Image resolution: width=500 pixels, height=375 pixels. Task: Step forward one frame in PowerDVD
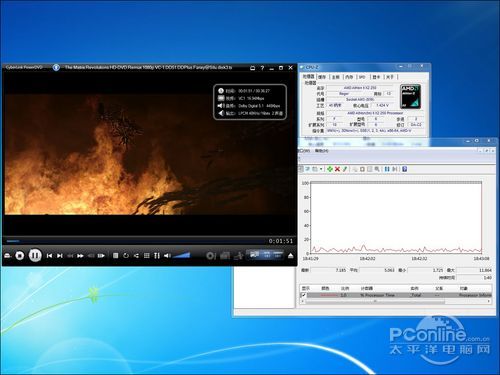tap(101, 256)
